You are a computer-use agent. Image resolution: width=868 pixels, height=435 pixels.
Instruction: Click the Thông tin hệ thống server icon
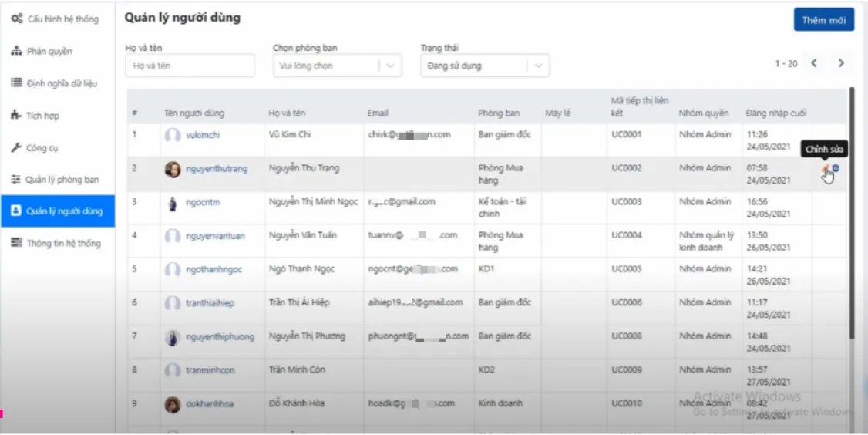pyautogui.click(x=17, y=243)
